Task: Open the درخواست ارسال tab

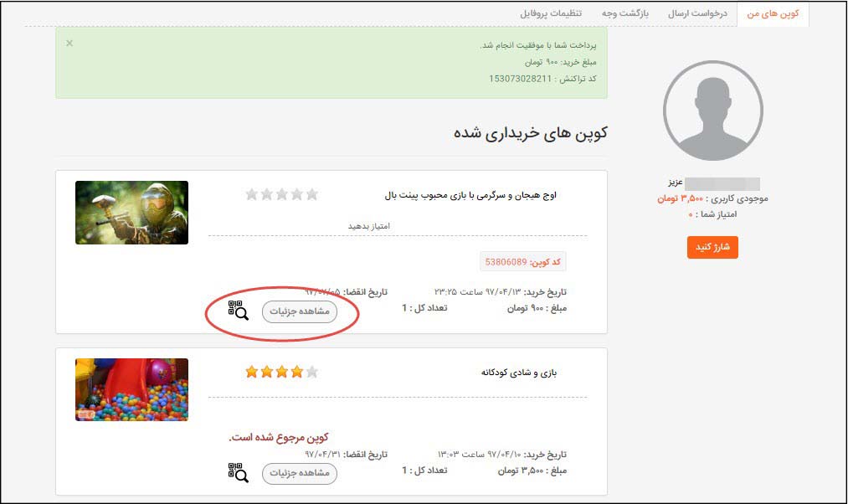Action: pos(696,14)
